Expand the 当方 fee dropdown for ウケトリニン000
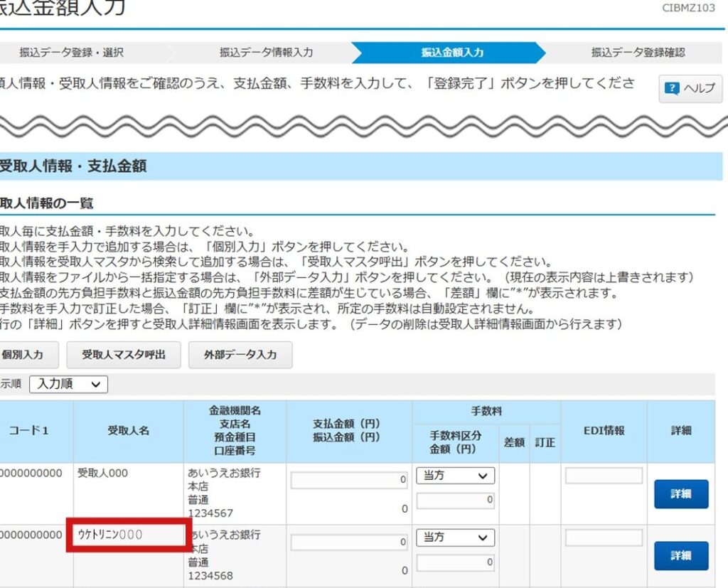The image size is (728, 588). (x=455, y=538)
